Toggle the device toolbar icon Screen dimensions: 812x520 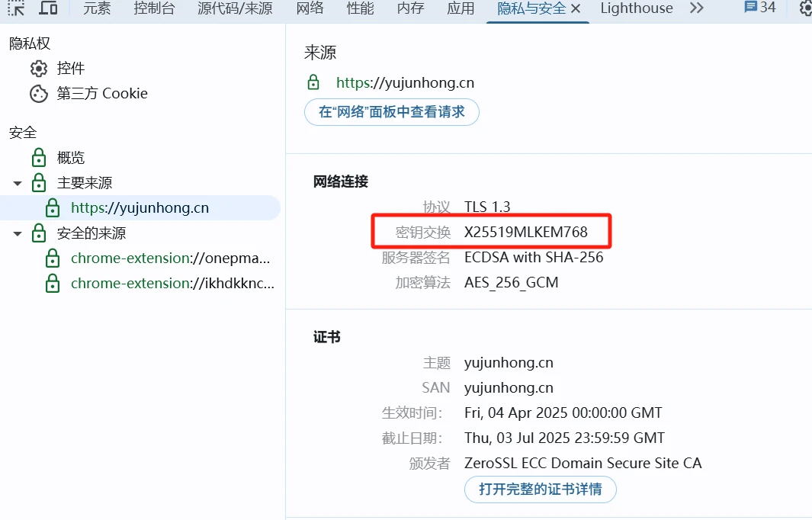(x=48, y=8)
